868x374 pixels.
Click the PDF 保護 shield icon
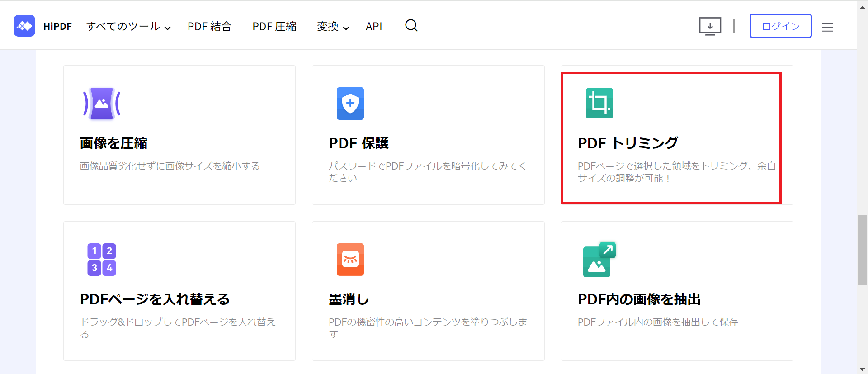[350, 104]
